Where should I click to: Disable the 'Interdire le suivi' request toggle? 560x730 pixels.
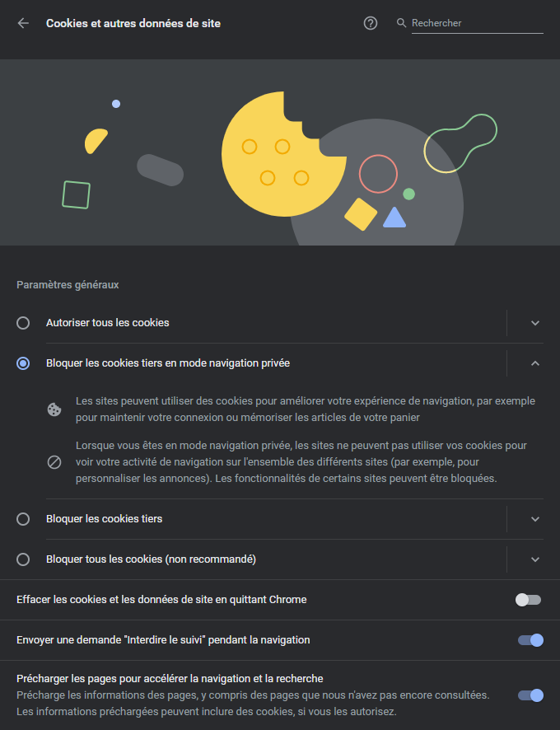(x=530, y=640)
